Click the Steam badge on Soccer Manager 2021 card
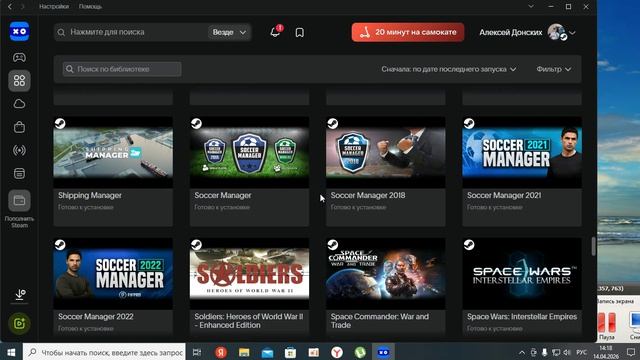The height and width of the screenshot is (360, 640). (x=469, y=123)
